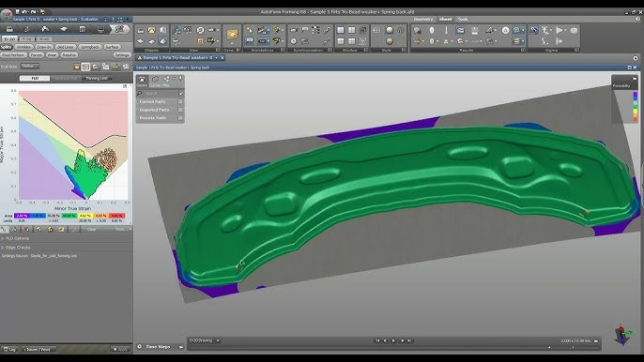Toggle the Wrinkles result pill
Screen dimensions: 644x362
(x=23, y=47)
